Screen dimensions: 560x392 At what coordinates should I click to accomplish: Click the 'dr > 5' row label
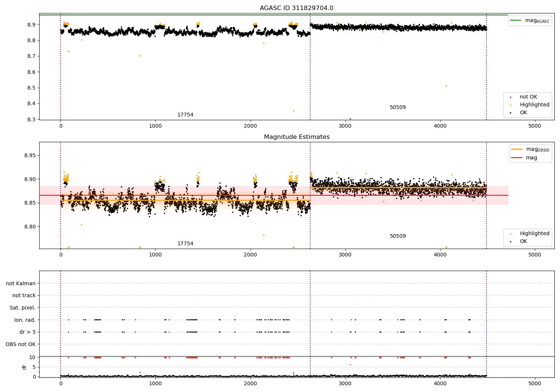(x=28, y=332)
